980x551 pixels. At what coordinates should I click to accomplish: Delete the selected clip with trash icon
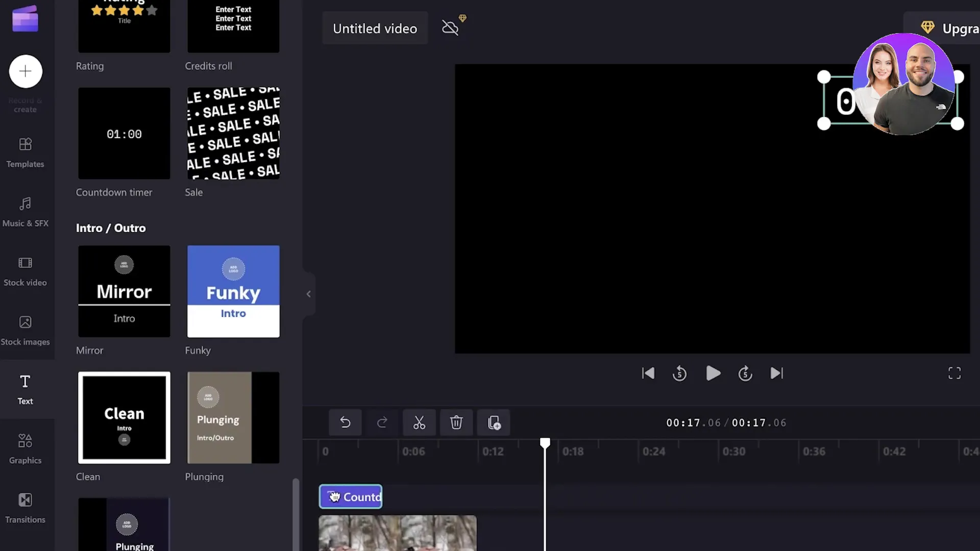[x=456, y=422]
